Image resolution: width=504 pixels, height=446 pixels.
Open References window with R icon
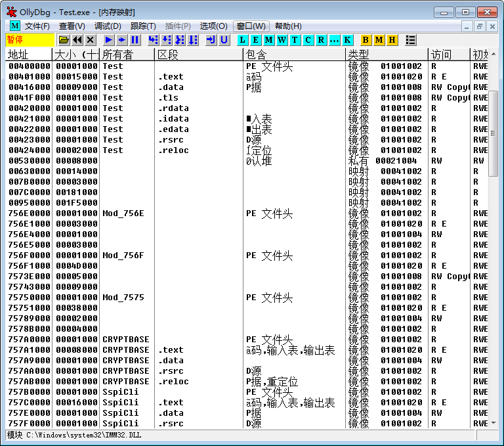pos(321,40)
